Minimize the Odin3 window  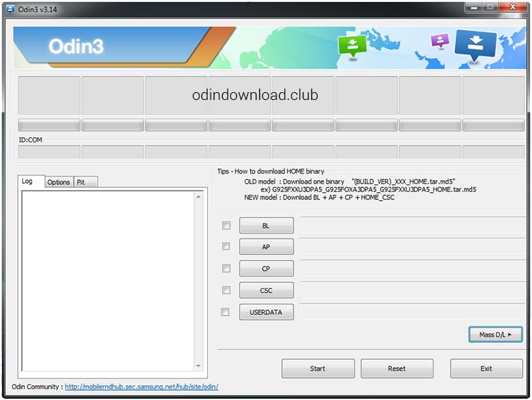(x=474, y=7)
